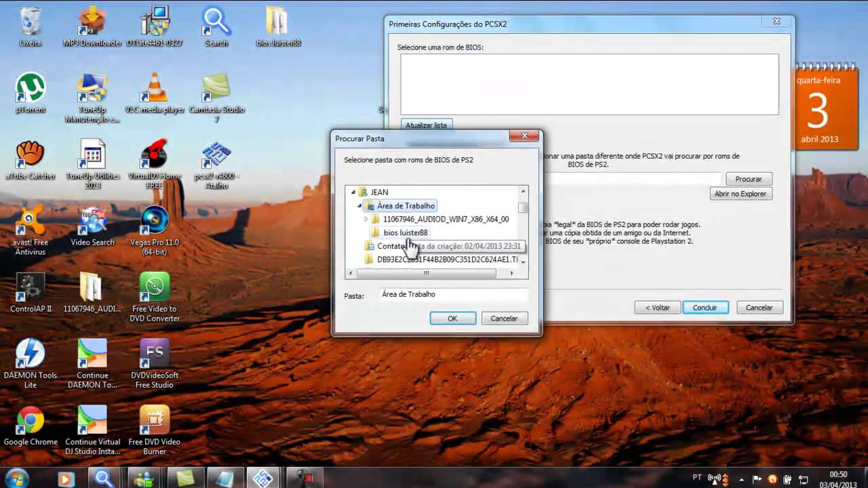Close the Primeiras Configurações do PCSX2 window
This screenshot has width=868, height=488.
pos(776,22)
